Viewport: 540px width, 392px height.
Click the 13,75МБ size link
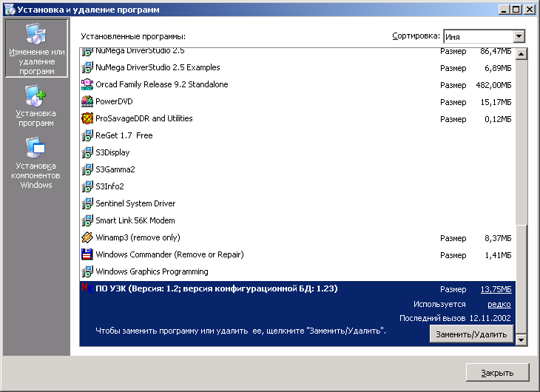pyautogui.click(x=496, y=289)
